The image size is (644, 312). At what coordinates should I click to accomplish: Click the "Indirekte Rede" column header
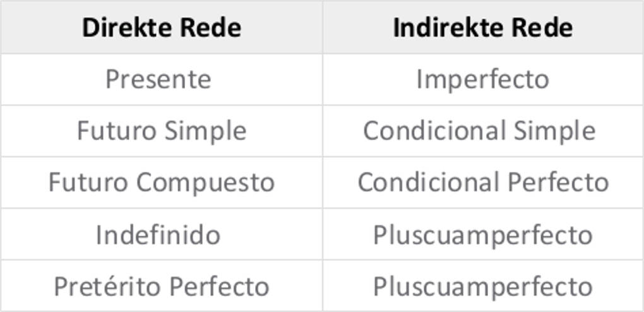point(483,28)
